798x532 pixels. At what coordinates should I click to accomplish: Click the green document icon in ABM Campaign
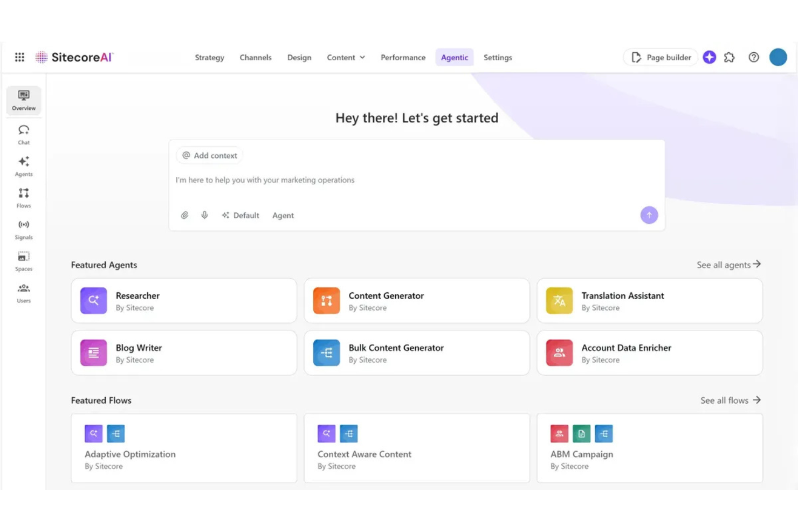[582, 433]
